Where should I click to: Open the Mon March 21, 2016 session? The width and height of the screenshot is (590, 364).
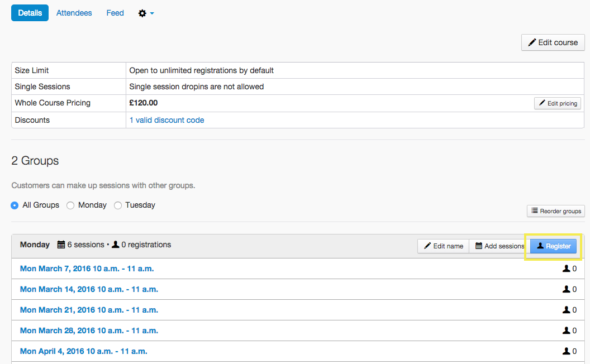[x=89, y=310]
